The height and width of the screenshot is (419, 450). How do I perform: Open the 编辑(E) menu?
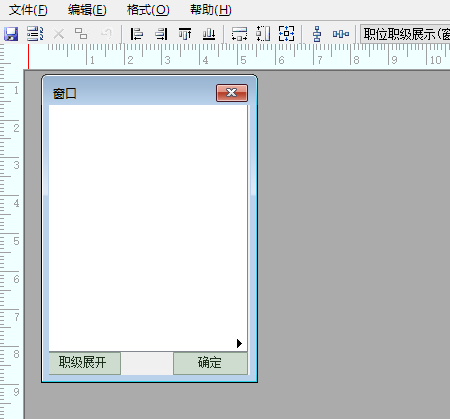(x=87, y=10)
